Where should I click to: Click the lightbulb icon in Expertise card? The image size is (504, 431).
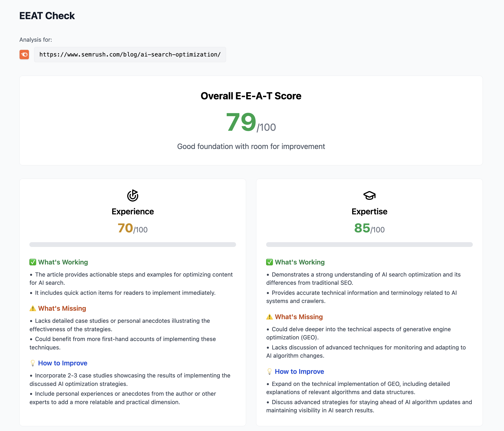(x=270, y=371)
